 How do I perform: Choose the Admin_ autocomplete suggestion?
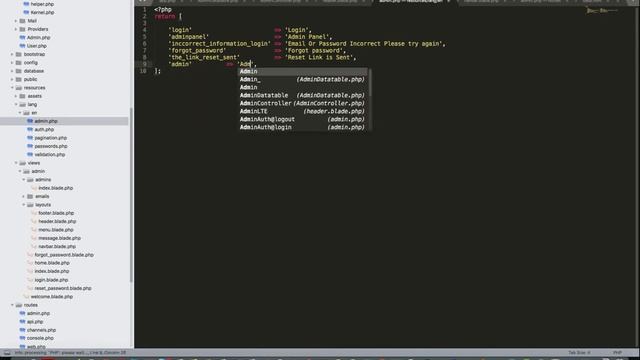click(x=303, y=80)
